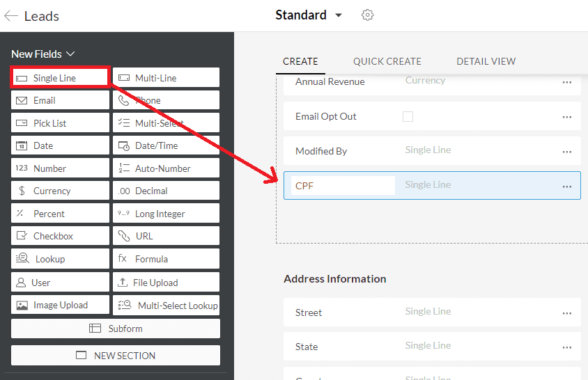The height and width of the screenshot is (380, 588).
Task: Click the back arrow beside Leads
Action: tap(10, 16)
